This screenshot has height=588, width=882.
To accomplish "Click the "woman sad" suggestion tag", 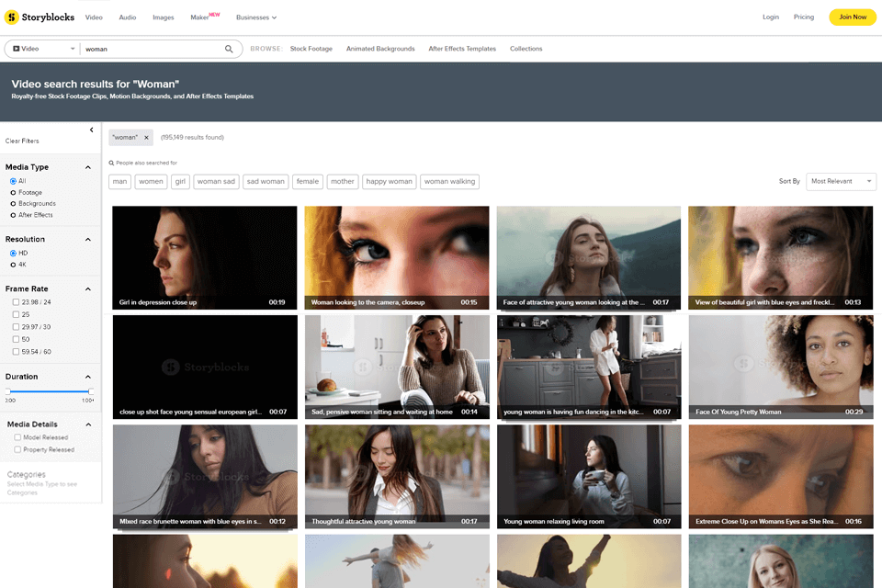I will click(x=216, y=182).
